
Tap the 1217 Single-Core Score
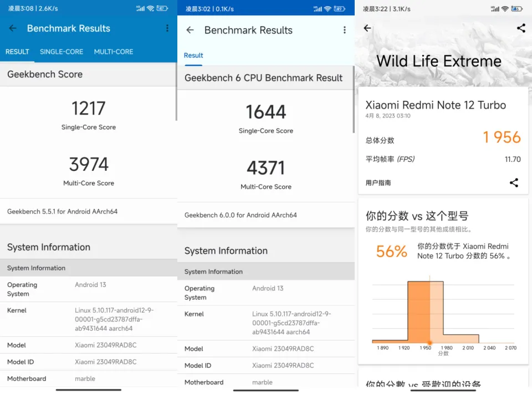[89, 109]
